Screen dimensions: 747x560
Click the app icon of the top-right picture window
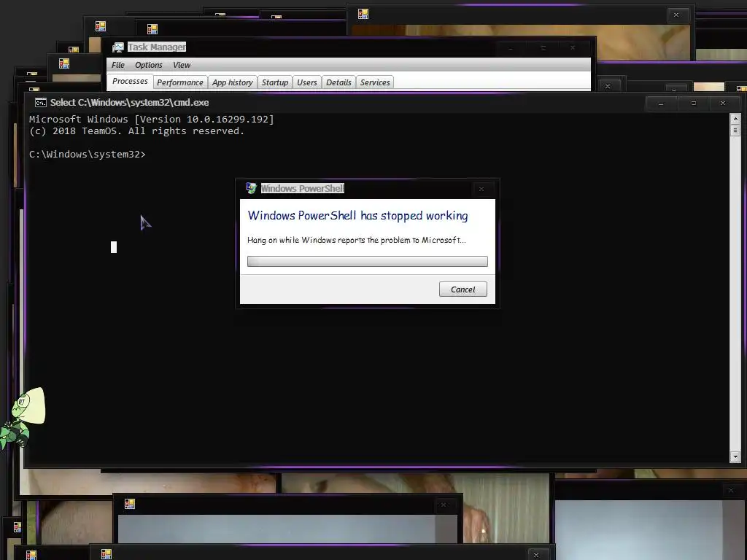coord(363,14)
